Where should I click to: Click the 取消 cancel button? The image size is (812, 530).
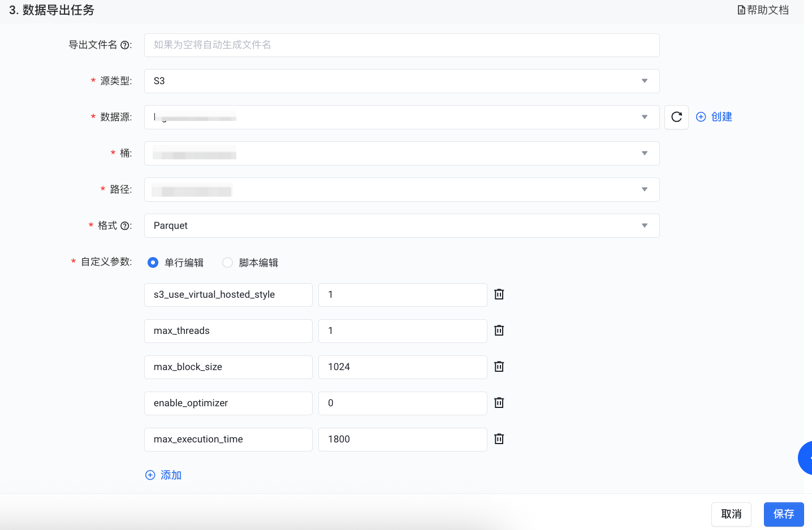[731, 514]
